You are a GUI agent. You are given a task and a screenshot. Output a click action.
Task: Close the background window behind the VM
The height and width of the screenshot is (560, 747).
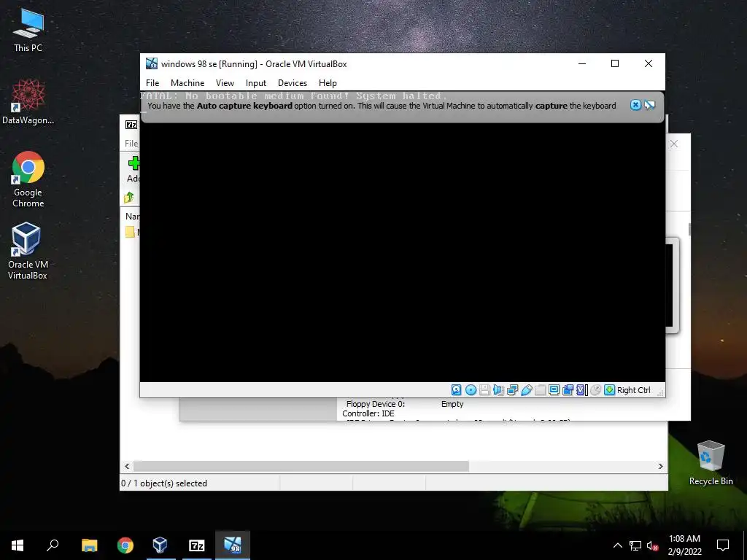click(674, 144)
